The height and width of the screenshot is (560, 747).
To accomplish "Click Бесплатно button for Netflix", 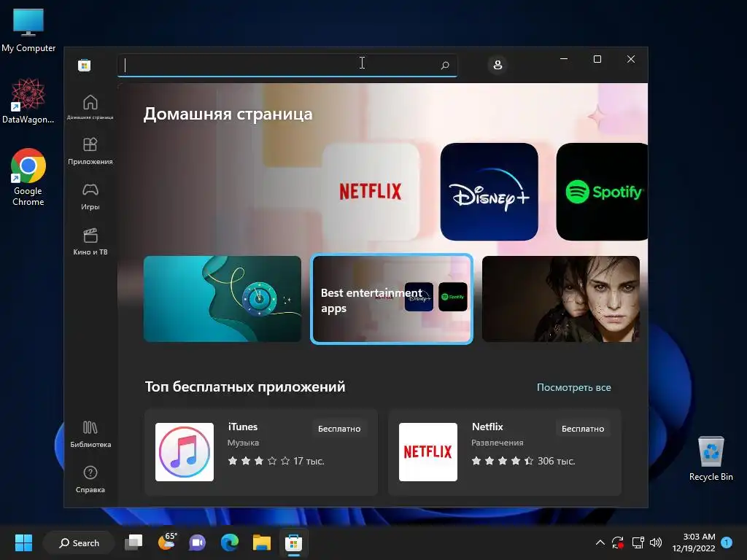I will 583,429.
